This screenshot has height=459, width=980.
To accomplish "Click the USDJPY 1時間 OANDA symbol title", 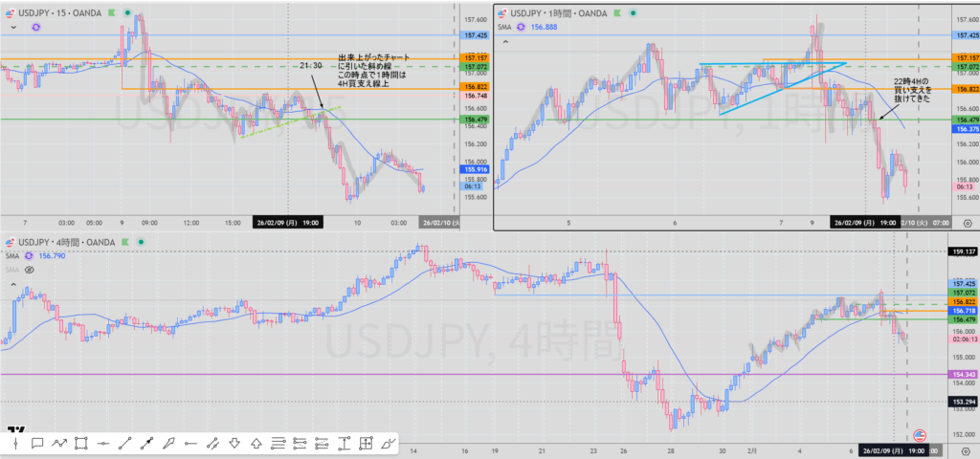I will (x=558, y=13).
